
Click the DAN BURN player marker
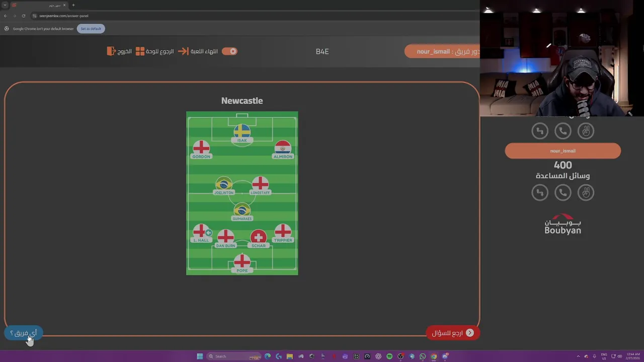tap(225, 239)
